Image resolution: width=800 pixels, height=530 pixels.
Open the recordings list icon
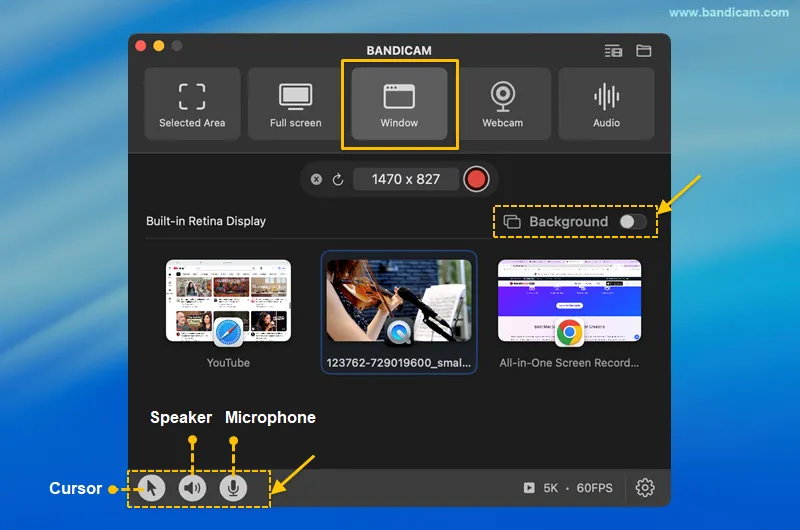pos(613,51)
